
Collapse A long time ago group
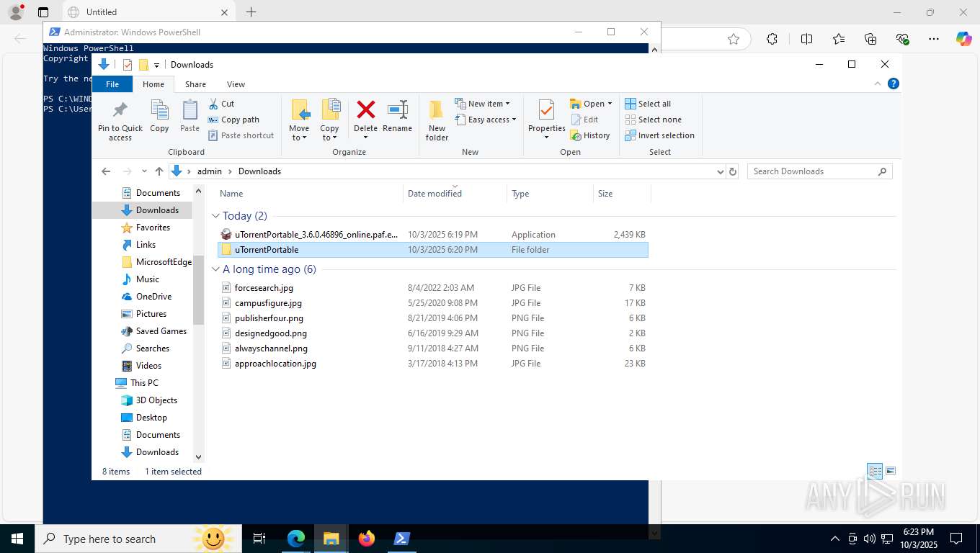215,269
